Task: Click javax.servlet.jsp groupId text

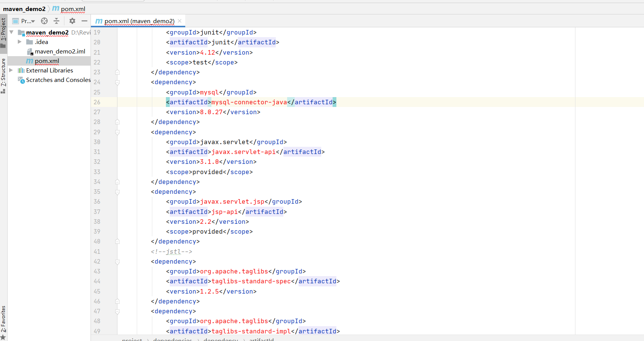Action: click(232, 201)
